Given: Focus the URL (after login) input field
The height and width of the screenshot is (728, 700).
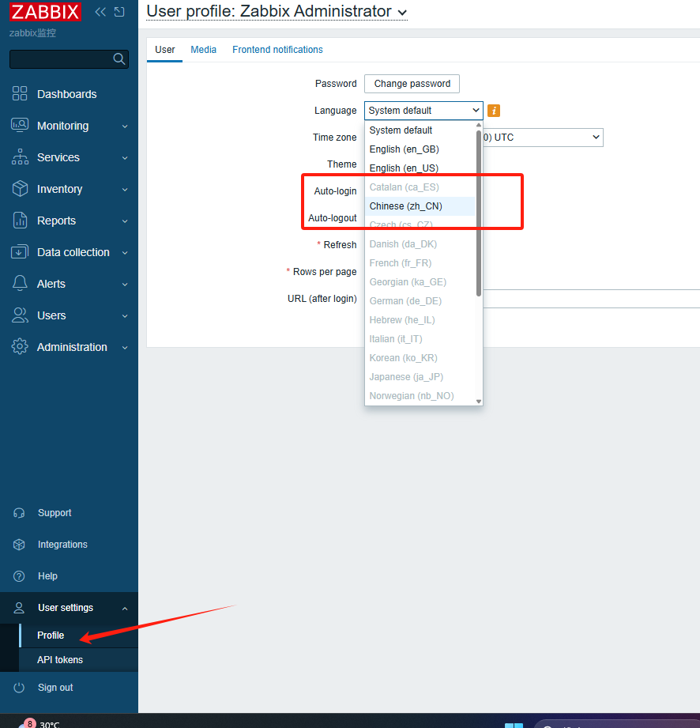Looking at the screenshot, I should 591,299.
